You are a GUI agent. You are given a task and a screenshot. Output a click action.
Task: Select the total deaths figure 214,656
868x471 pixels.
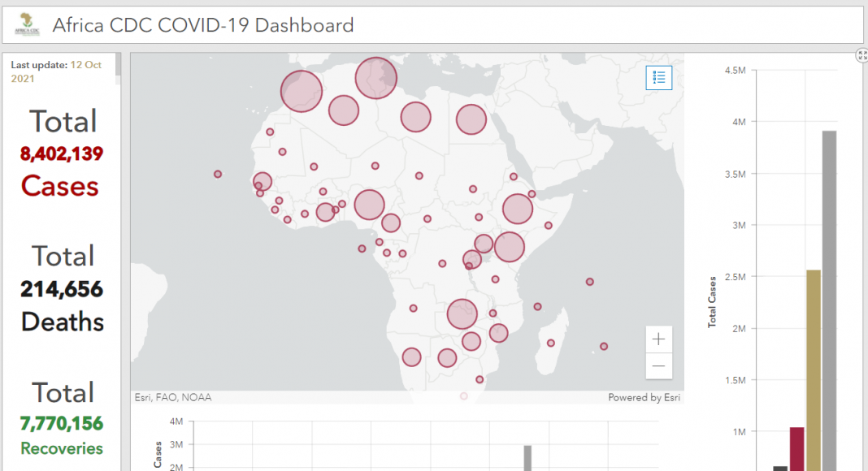click(62, 290)
